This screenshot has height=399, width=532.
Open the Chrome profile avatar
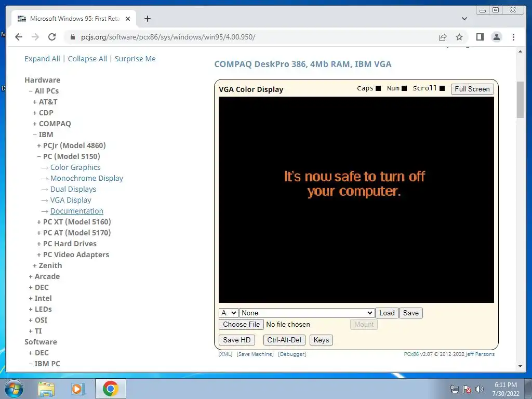point(496,37)
